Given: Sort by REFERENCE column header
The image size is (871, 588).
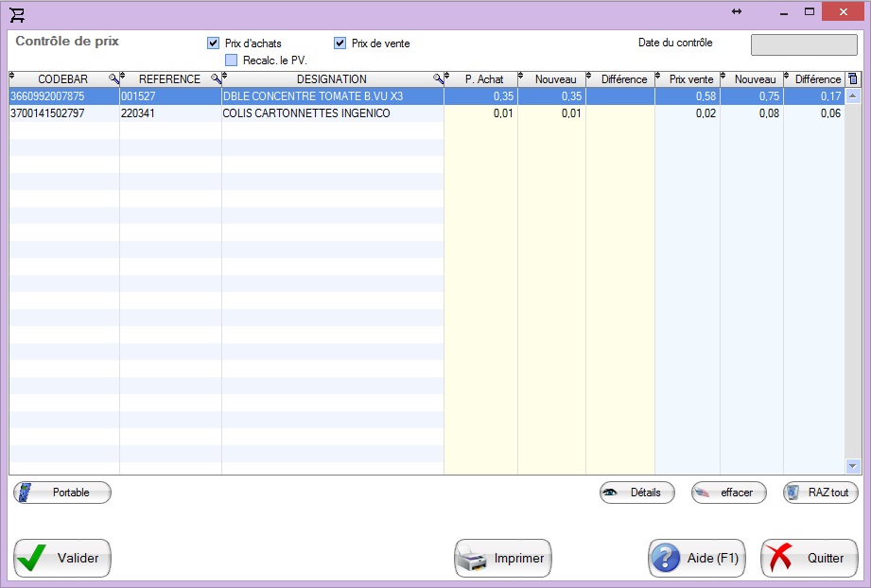Looking at the screenshot, I should tap(169, 79).
